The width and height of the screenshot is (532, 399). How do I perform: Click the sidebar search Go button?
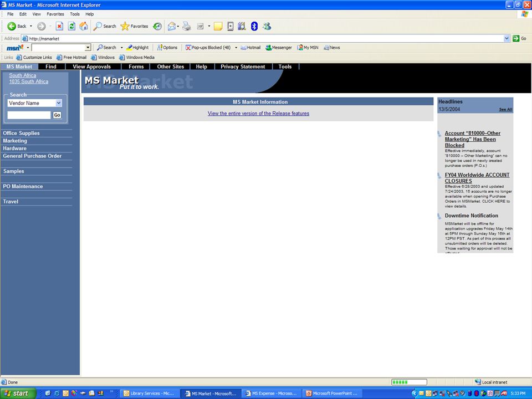point(57,115)
